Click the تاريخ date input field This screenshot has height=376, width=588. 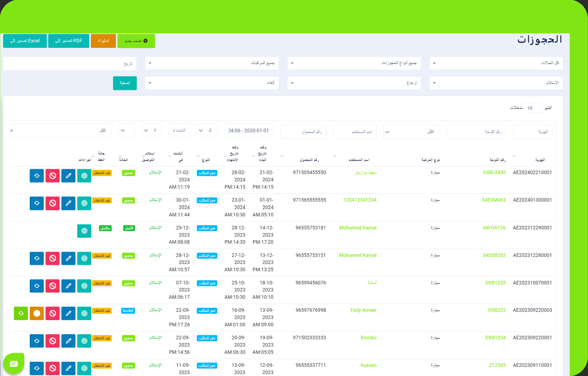coord(70,63)
